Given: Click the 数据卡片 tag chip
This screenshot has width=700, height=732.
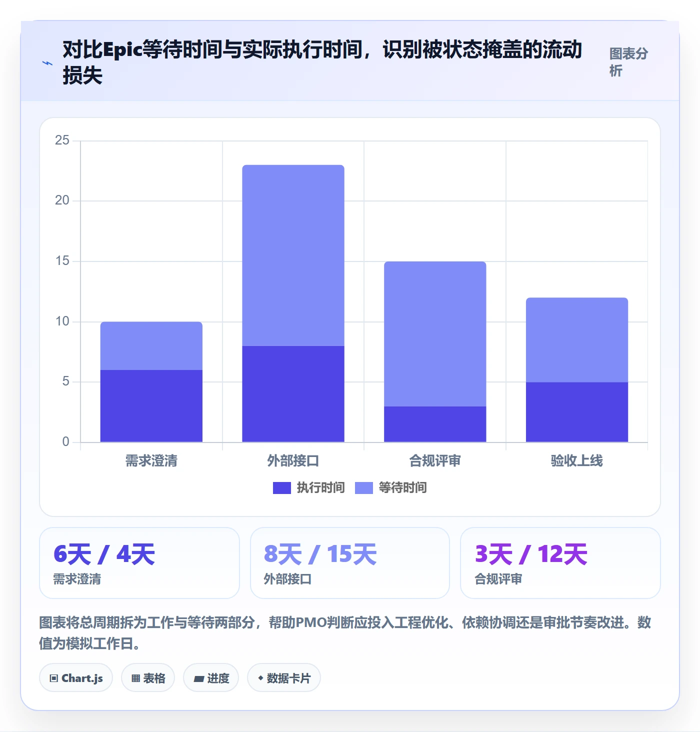Looking at the screenshot, I should coord(284,678).
